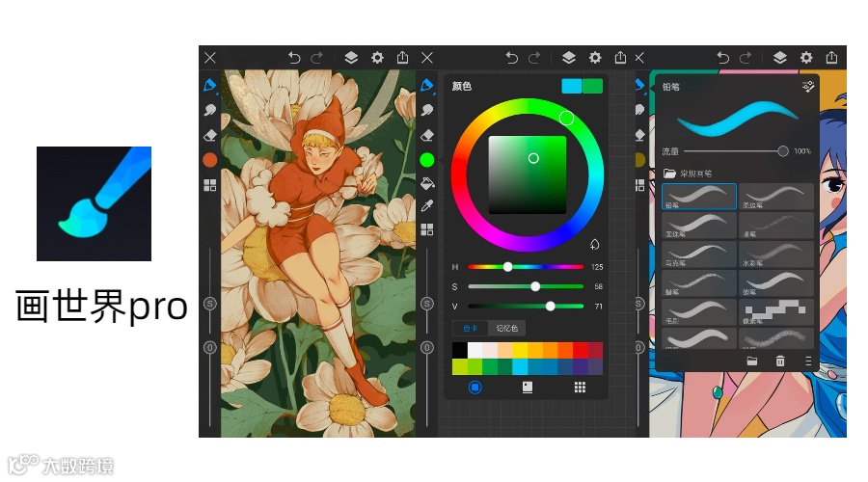This screenshot has width=868, height=482.
Task: Undo last stroke on flower fairy canvas
Action: [x=294, y=58]
